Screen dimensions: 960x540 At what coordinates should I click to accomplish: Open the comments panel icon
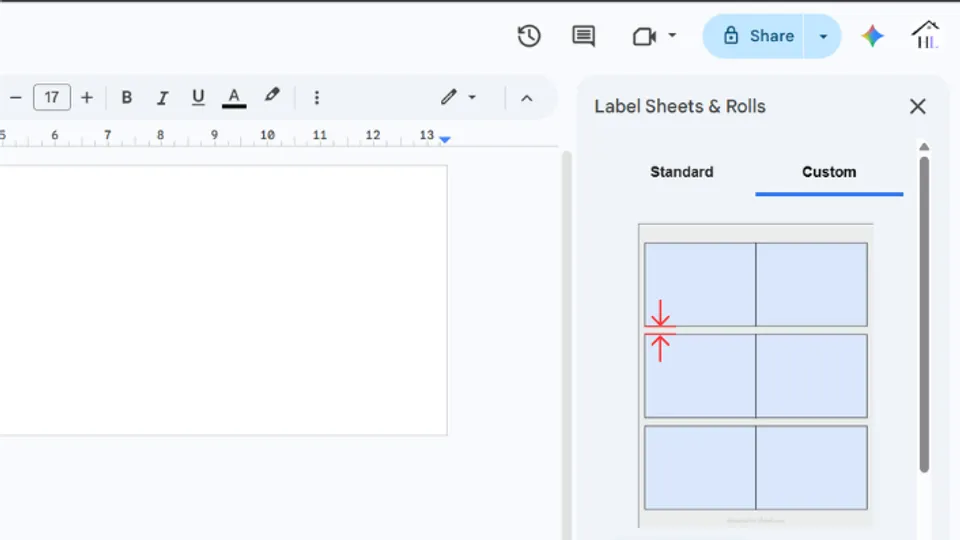(583, 36)
